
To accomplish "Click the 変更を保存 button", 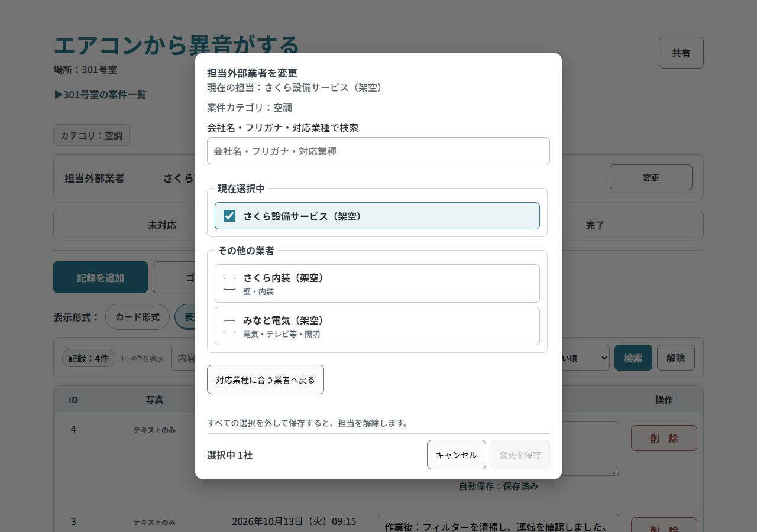I will 520,455.
